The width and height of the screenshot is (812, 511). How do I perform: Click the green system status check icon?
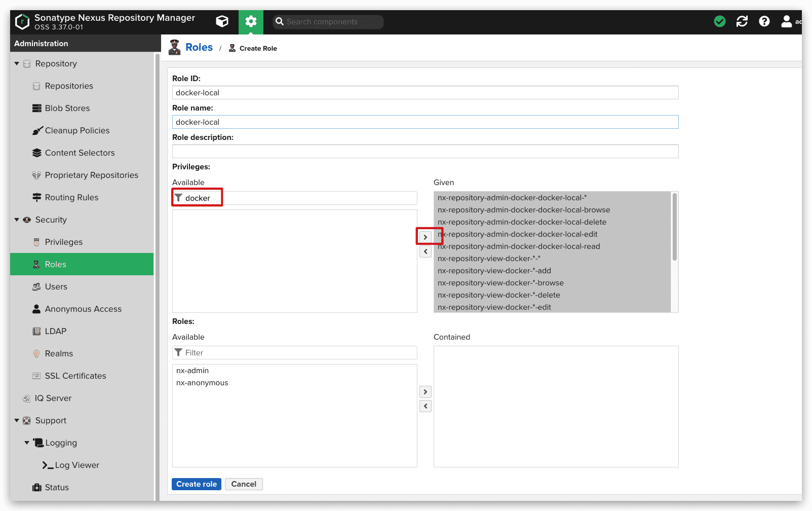(719, 21)
